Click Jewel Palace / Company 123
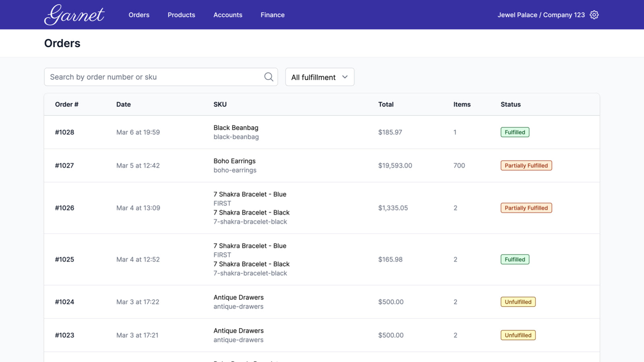 [541, 14]
